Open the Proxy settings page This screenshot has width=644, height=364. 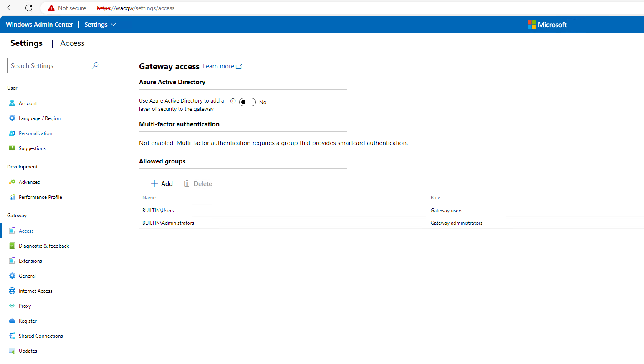point(25,306)
